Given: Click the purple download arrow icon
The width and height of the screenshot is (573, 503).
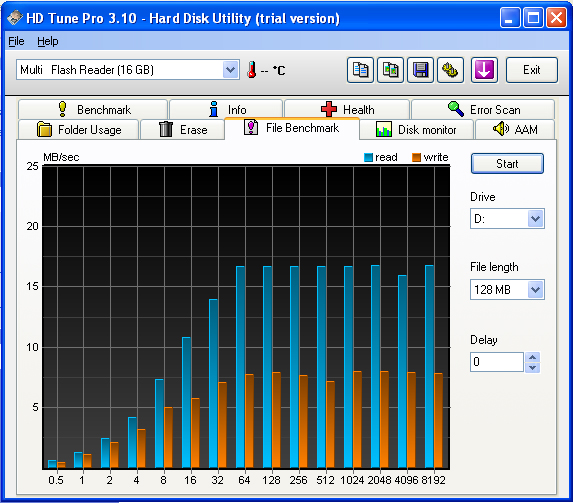Looking at the screenshot, I should (484, 70).
